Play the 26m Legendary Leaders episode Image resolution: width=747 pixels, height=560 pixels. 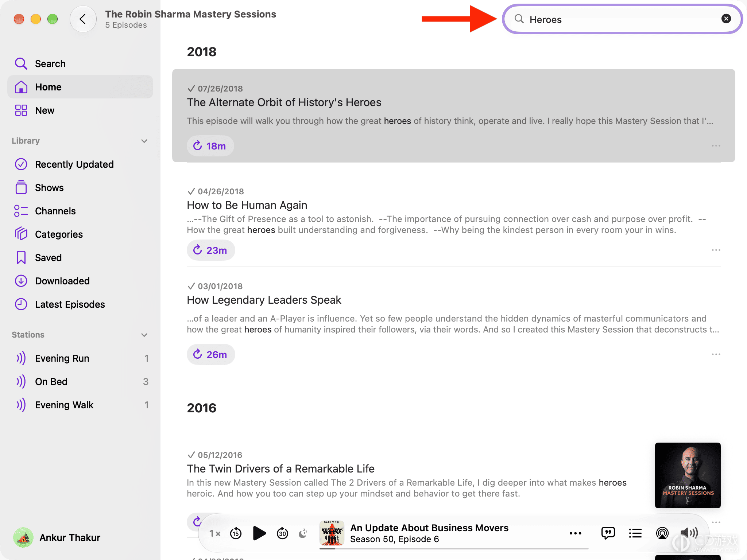coord(211,354)
